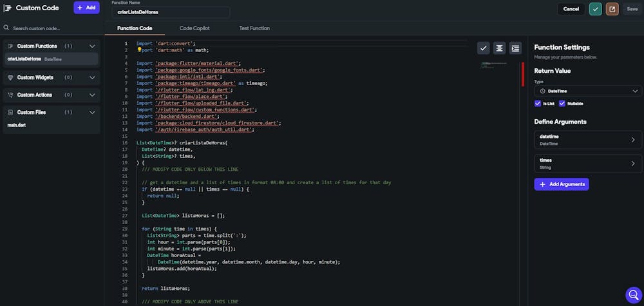This screenshot has height=306, width=644.
Task: Expand the Custom Actions section
Action: tap(92, 95)
